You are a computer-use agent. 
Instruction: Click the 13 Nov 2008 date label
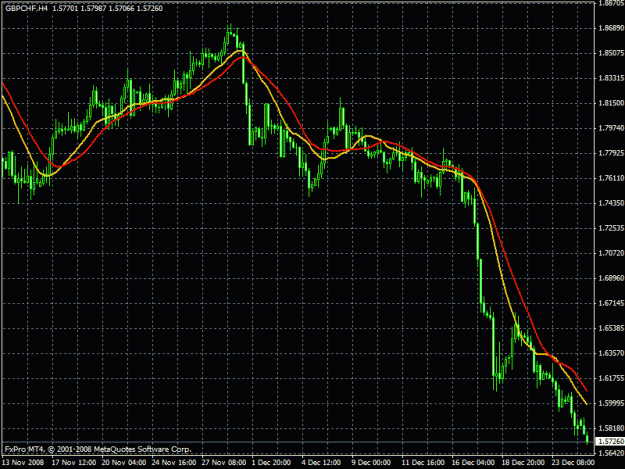coord(23,463)
